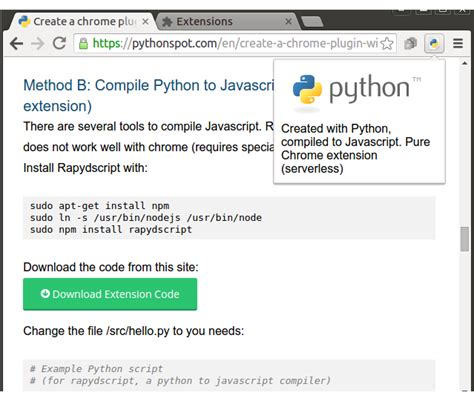Click the paragraph starting 'There are several tools'
Screen dimensions: 474x401
click(148, 127)
